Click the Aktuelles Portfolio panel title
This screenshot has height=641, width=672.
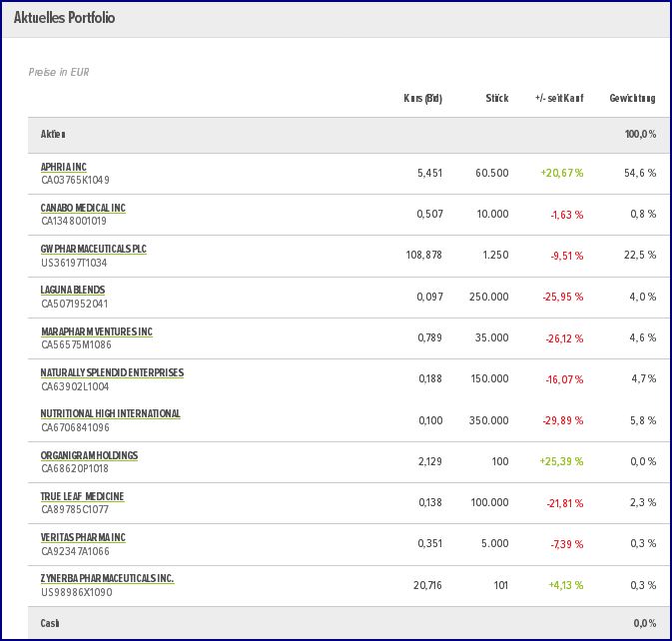click(x=64, y=19)
